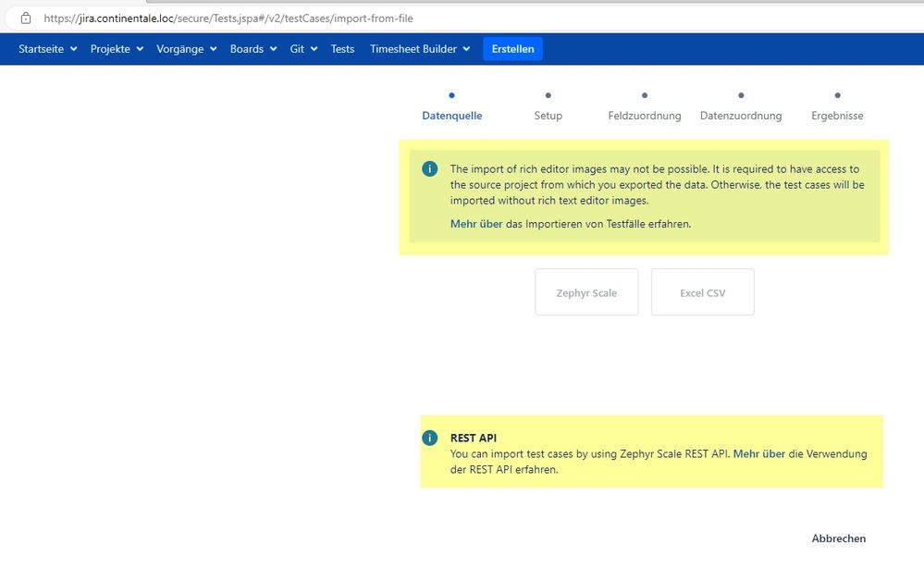Cancel the import with Abbrechen

838,538
